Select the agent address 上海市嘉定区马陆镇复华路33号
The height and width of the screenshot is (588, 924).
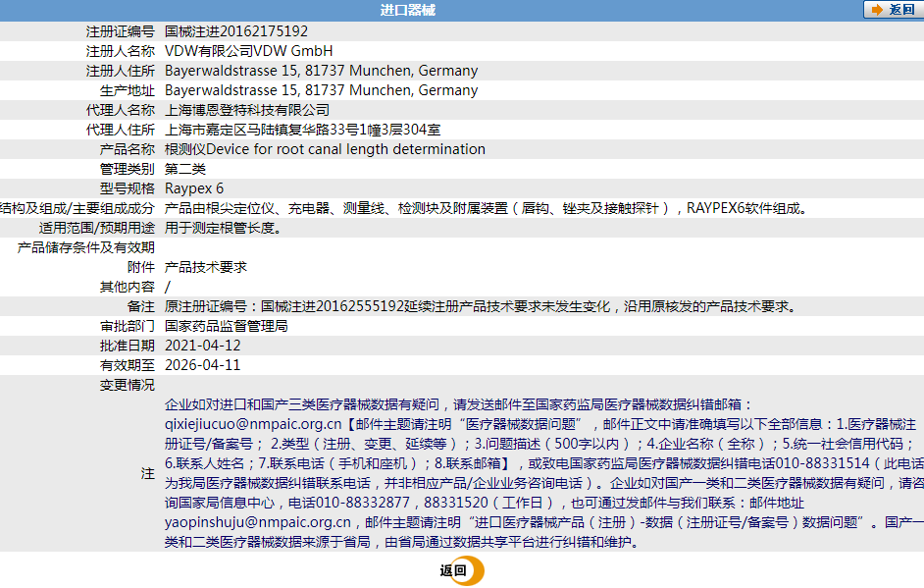tap(262, 130)
